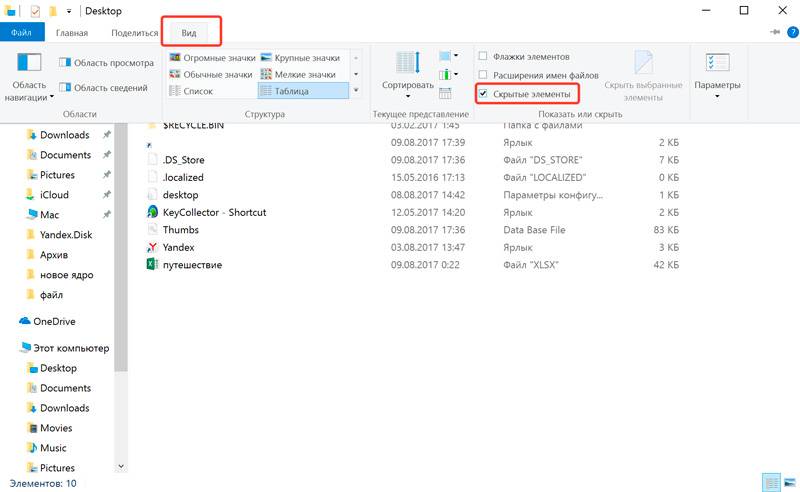This screenshot has width=800, height=492.
Task: Choose Область просмотра preview pane button
Action: pos(105,62)
